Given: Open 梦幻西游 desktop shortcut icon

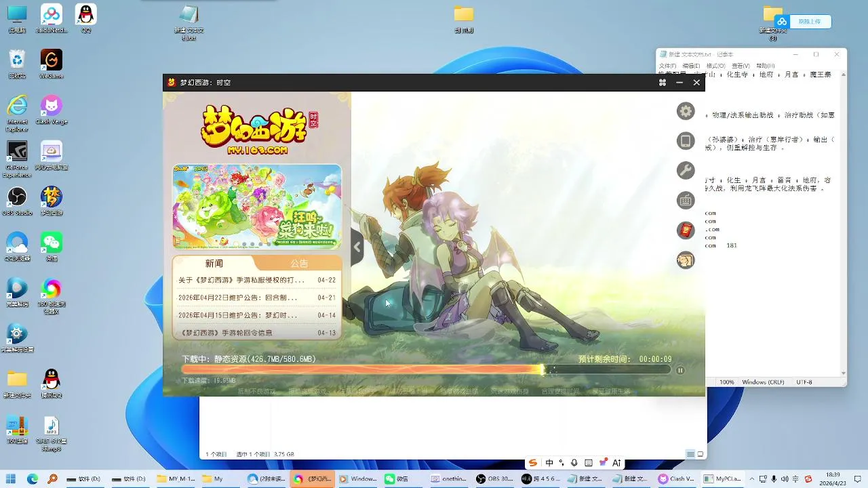Looking at the screenshot, I should pyautogui.click(x=52, y=201).
